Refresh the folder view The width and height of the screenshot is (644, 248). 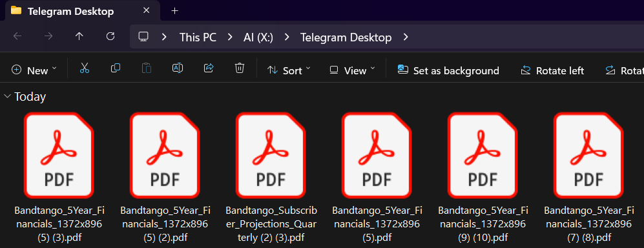coord(110,37)
